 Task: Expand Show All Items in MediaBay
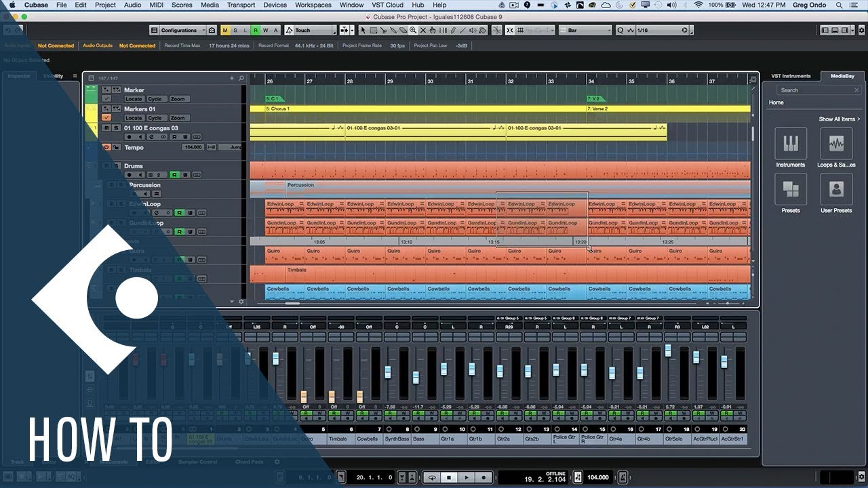[839, 119]
